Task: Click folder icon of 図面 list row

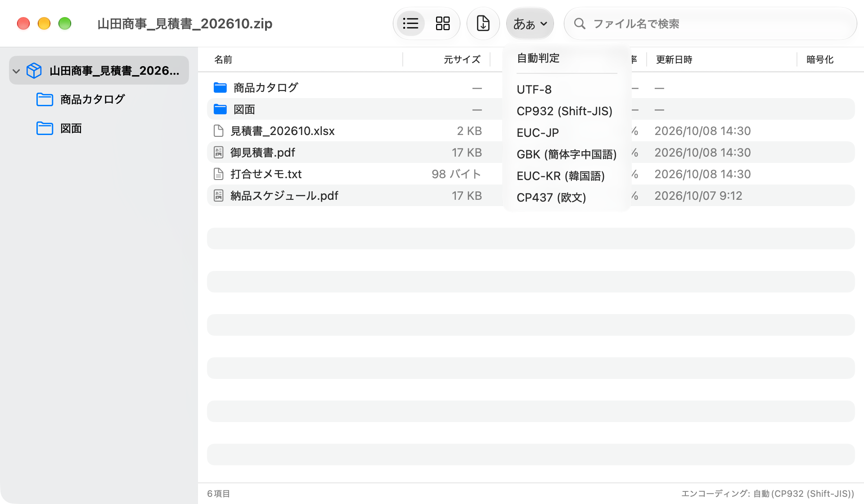Action: pyautogui.click(x=220, y=109)
